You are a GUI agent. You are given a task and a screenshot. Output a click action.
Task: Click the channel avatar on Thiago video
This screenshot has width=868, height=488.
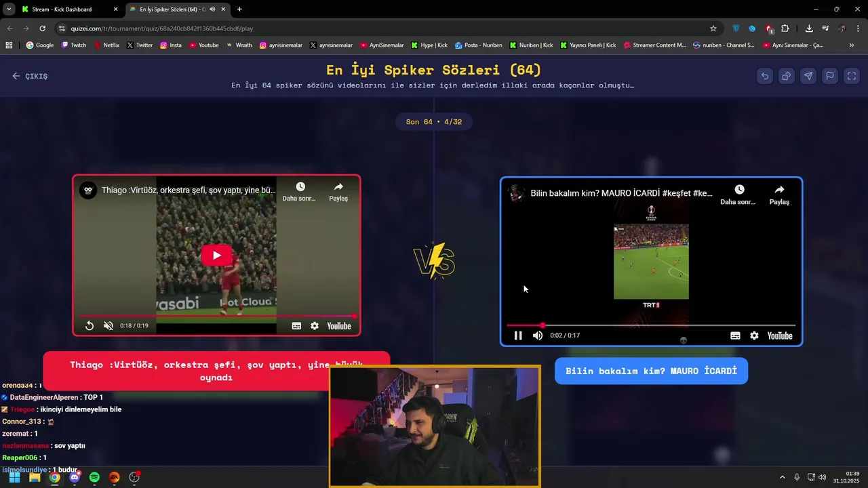(x=88, y=190)
